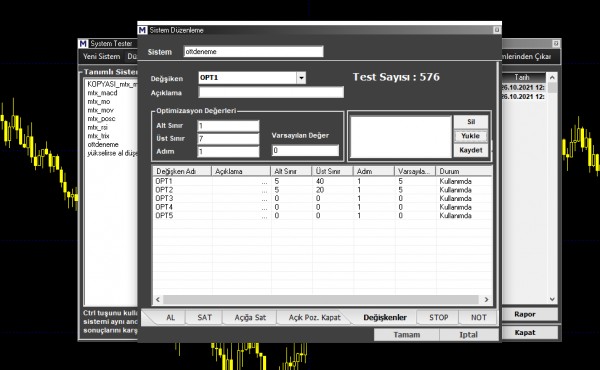
Task: Click the Adım input field
Action: [x=228, y=152]
